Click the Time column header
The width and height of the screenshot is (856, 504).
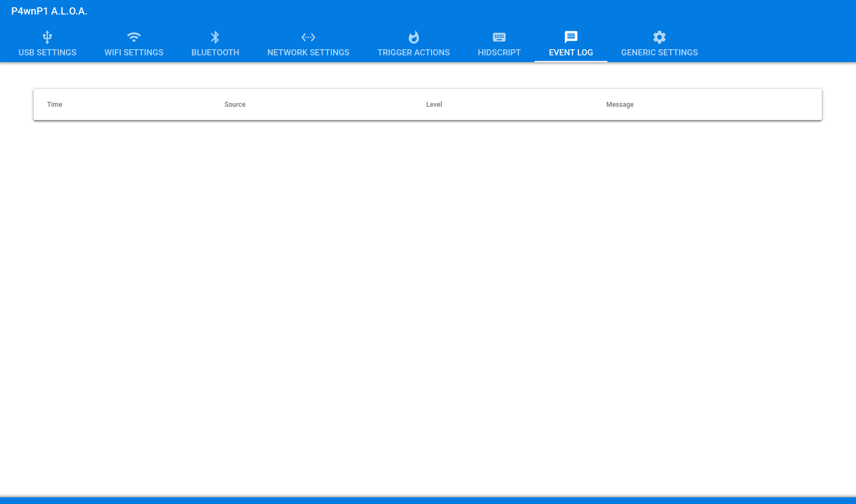[55, 105]
